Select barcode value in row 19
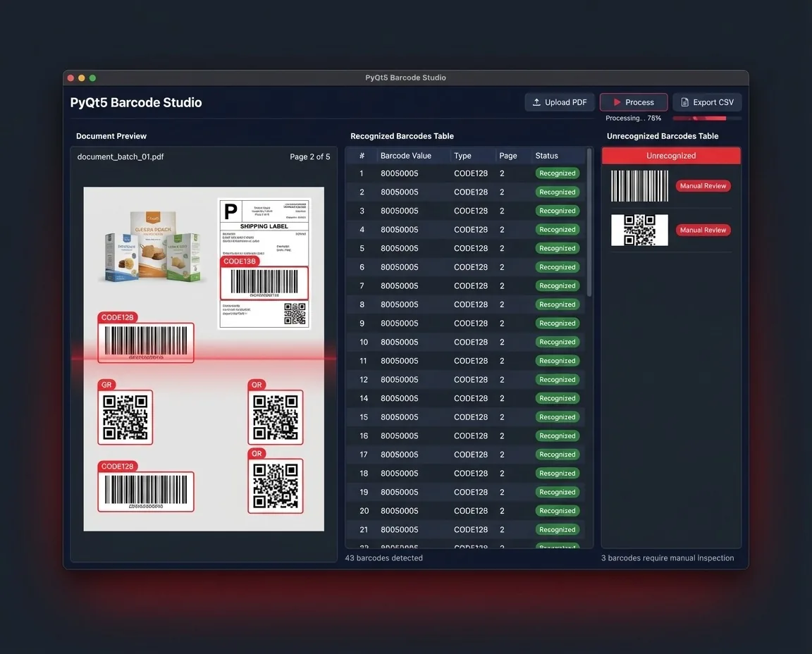 (399, 492)
